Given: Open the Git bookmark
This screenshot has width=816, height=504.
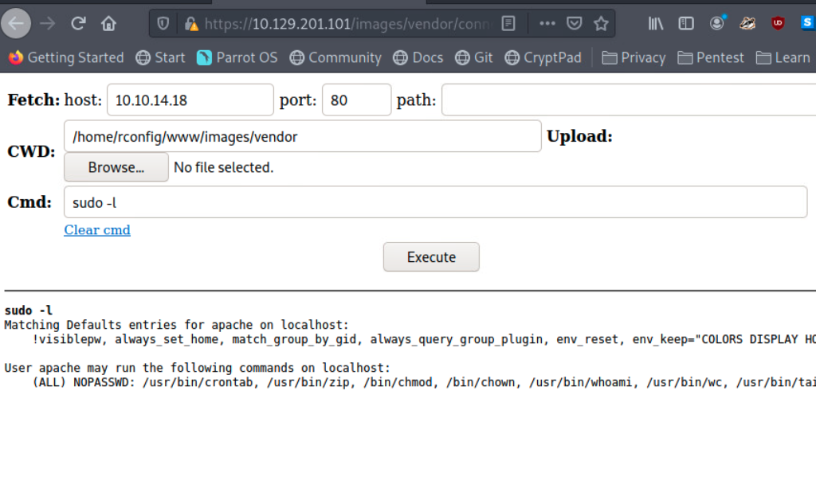Looking at the screenshot, I should (473, 58).
